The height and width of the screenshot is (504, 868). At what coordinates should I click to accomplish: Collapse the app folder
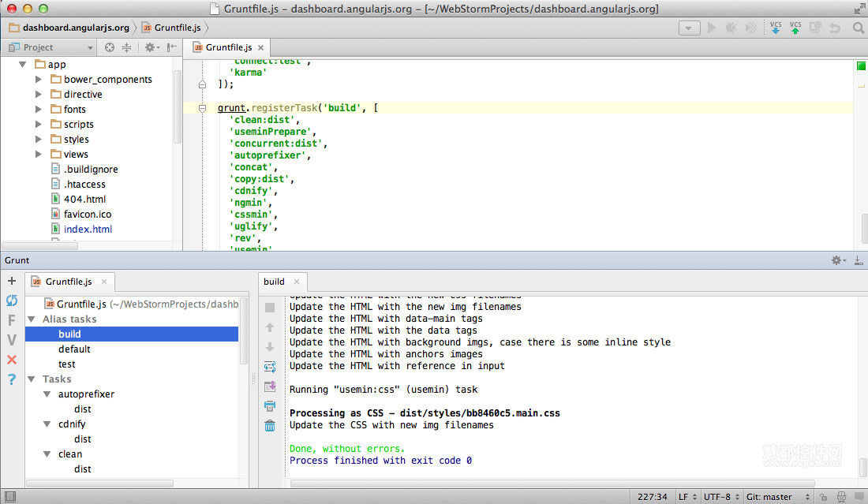23,64
